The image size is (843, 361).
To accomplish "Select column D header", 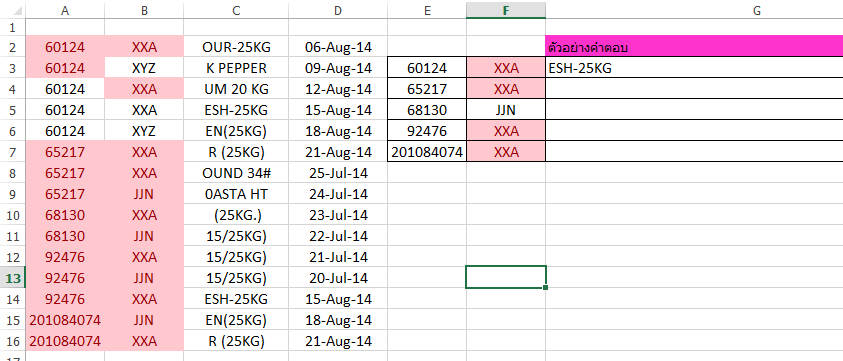I will (338, 10).
